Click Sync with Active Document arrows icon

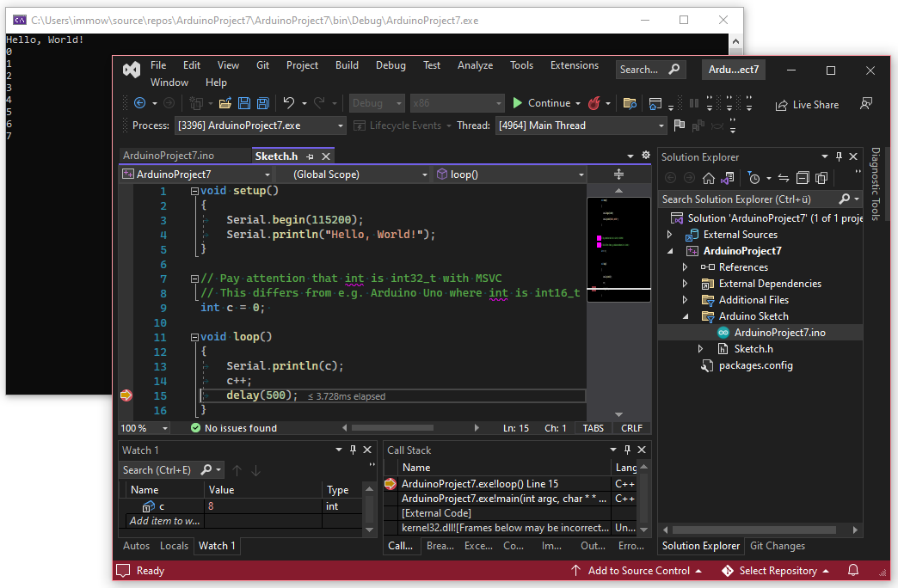point(784,178)
